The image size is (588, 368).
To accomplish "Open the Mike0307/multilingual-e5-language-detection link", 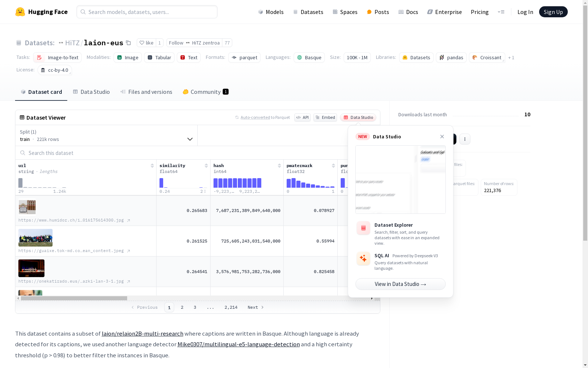I will (x=239, y=344).
